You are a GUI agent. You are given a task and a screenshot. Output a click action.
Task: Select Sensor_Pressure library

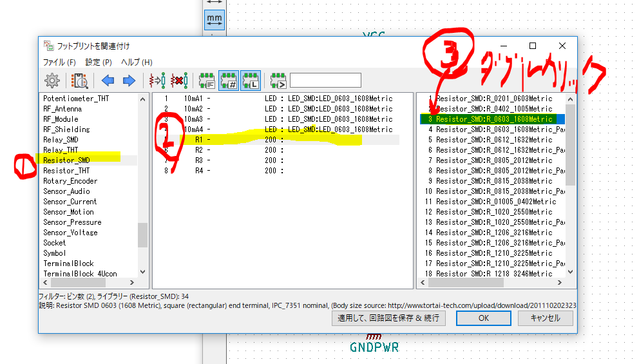point(73,222)
